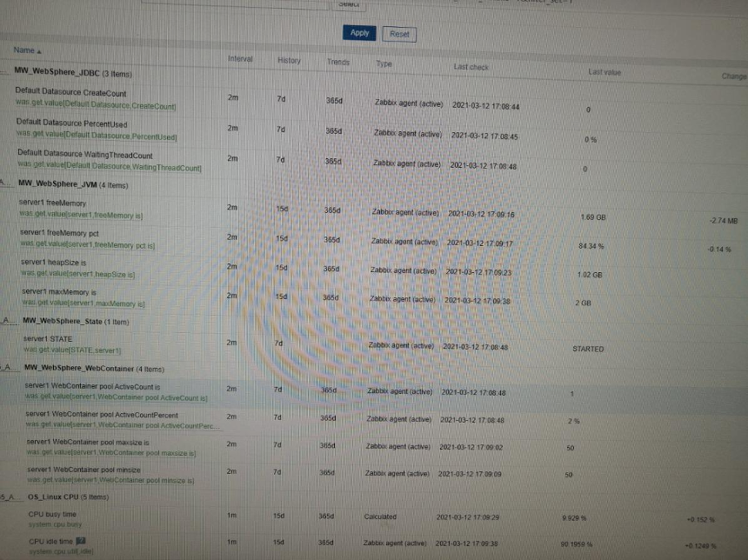Click the Change column header

[734, 76]
